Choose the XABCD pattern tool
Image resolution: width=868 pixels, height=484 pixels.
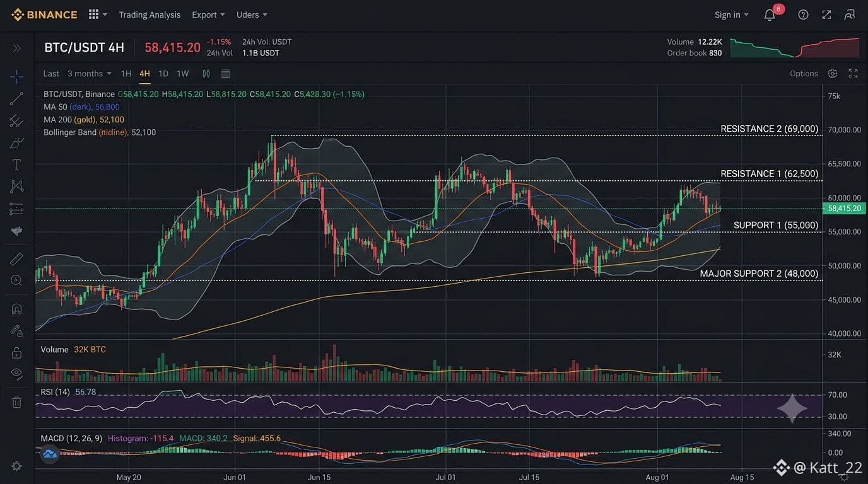(x=16, y=187)
